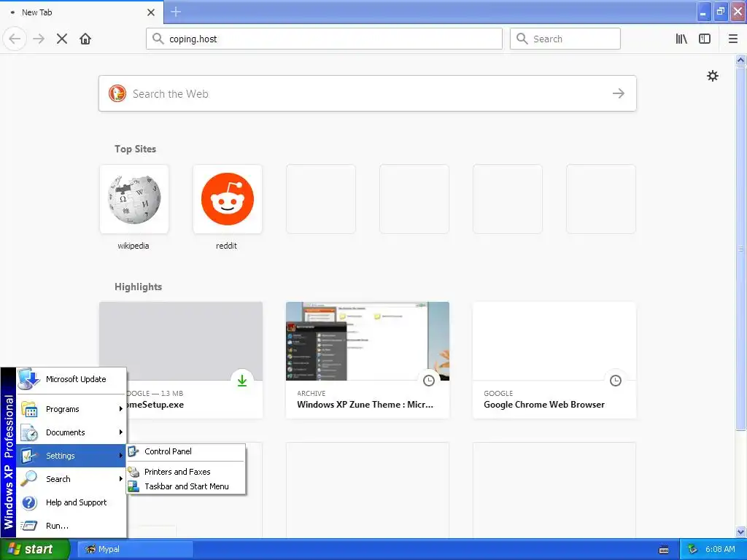The width and height of the screenshot is (747, 560).
Task: Click the Help and Support question mark icon
Action: point(29,502)
